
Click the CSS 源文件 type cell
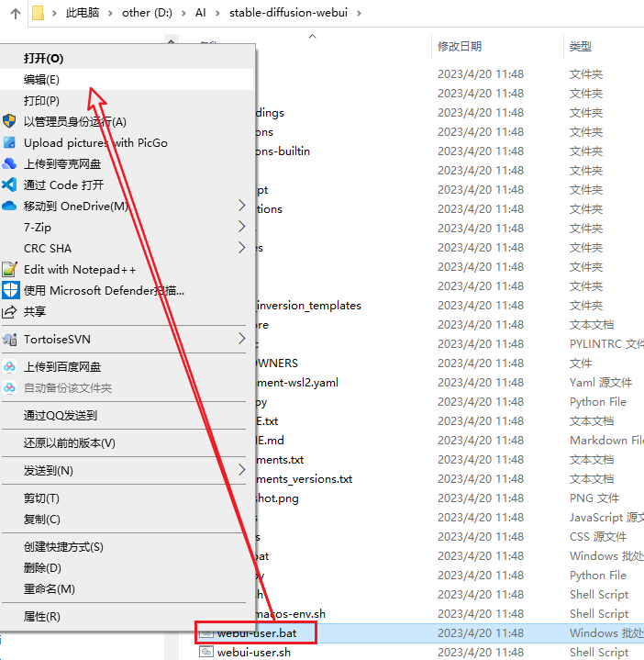click(598, 537)
